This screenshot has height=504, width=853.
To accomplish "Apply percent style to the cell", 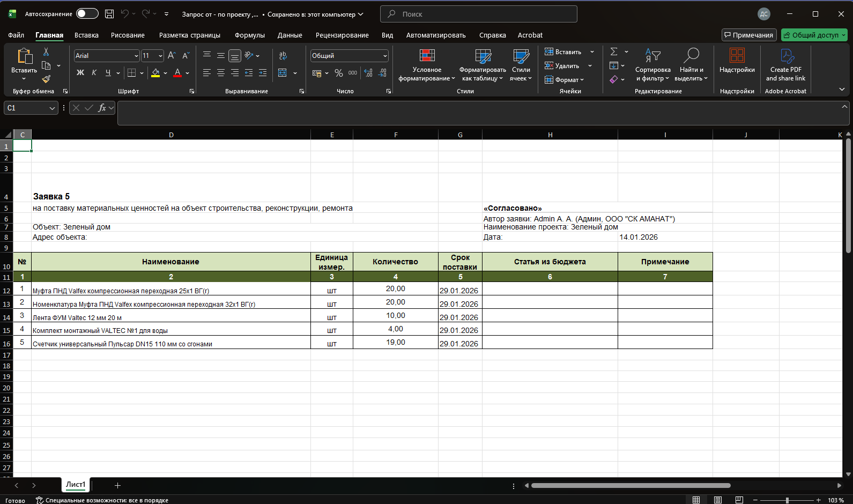I will pos(338,73).
